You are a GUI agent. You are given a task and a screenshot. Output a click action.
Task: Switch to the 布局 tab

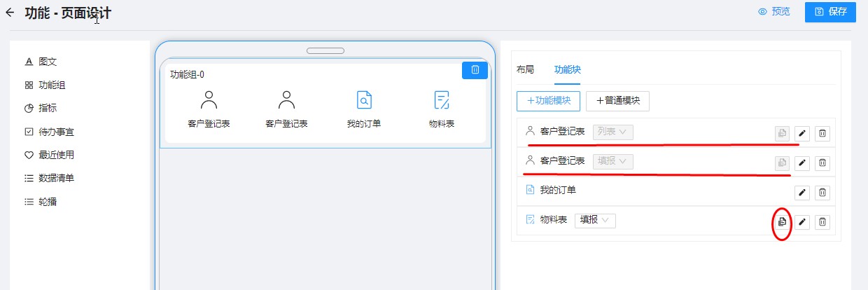click(x=525, y=69)
